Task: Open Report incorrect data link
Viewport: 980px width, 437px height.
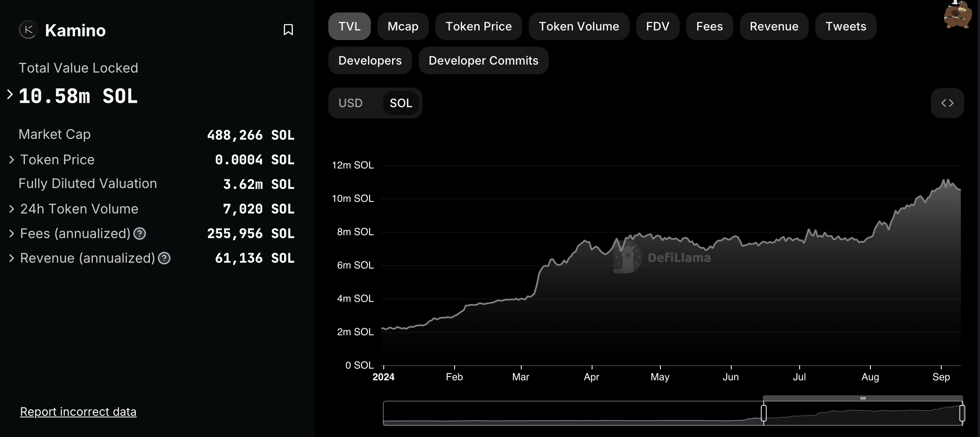Action: (x=78, y=412)
